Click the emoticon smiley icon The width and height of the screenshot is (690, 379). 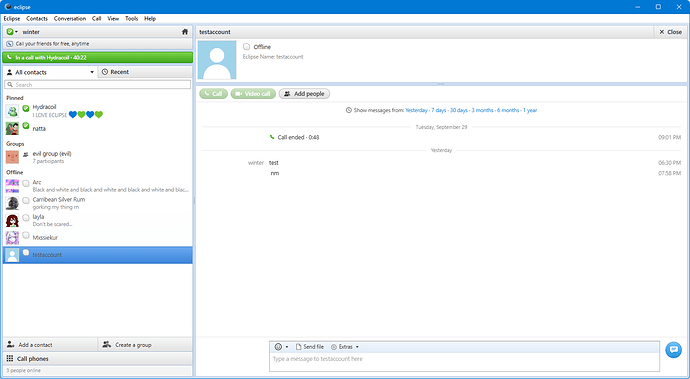[x=278, y=347]
